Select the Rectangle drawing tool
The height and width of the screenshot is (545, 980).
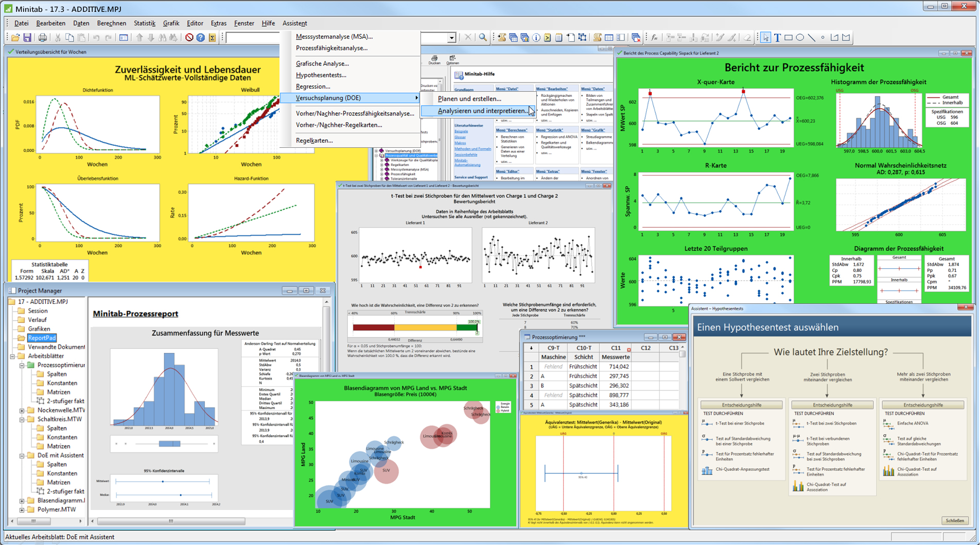(x=789, y=38)
